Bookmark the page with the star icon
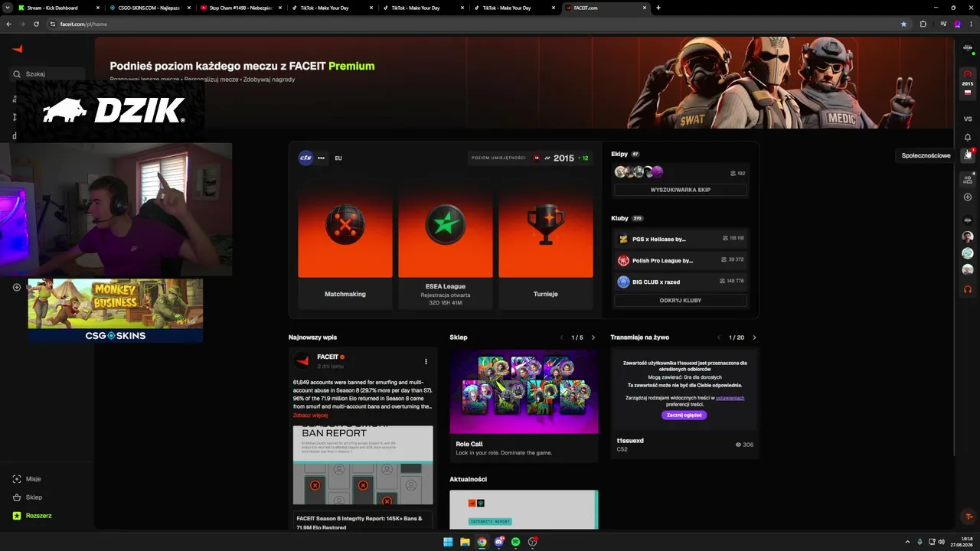980x551 pixels. point(903,24)
